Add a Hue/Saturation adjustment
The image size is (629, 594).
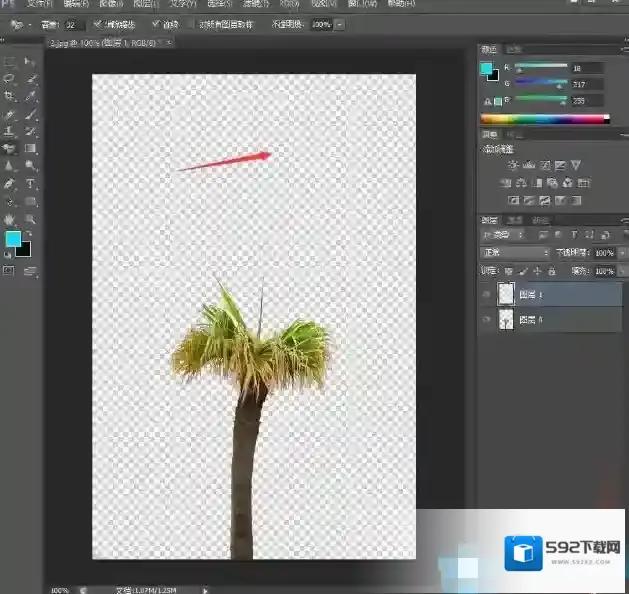[x=505, y=183]
